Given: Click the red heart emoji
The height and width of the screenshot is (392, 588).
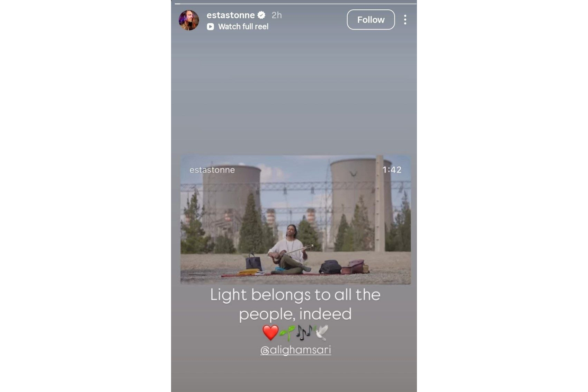Looking at the screenshot, I should coord(270,333).
